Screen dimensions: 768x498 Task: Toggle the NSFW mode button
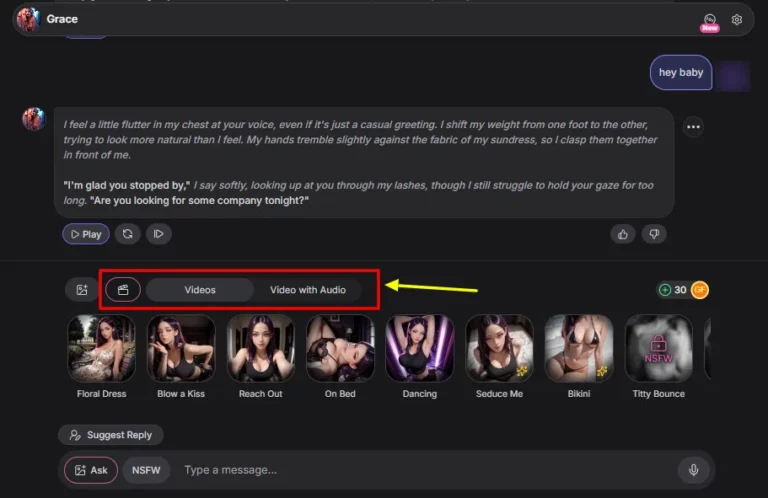[x=146, y=470]
